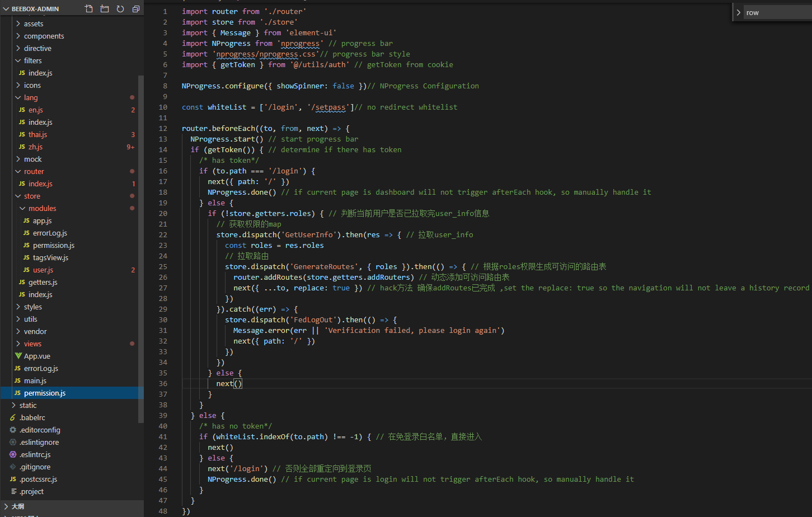Image resolution: width=812 pixels, height=517 pixels.
Task: Expand the mock folder
Action: (18, 159)
